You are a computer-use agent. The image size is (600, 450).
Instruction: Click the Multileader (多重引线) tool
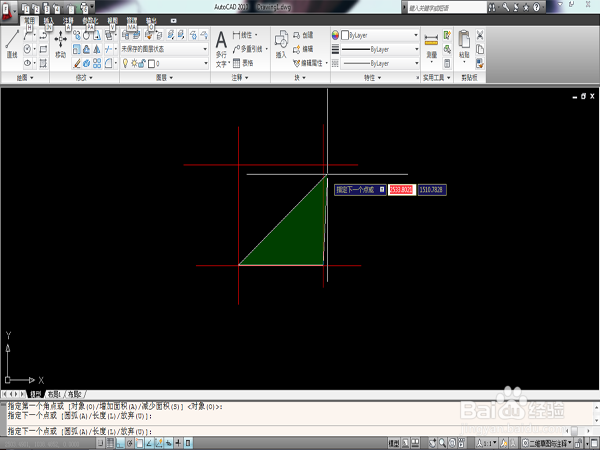point(248,49)
